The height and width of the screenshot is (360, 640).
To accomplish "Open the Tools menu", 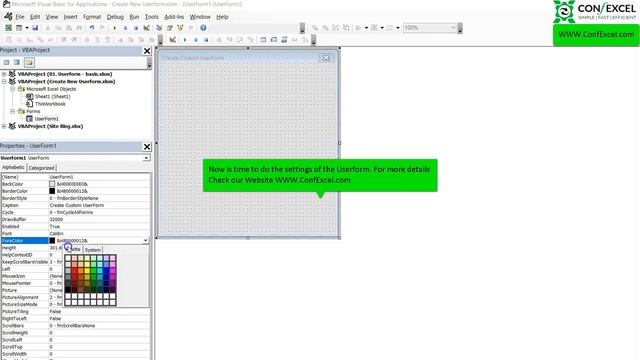I will 151,17.
